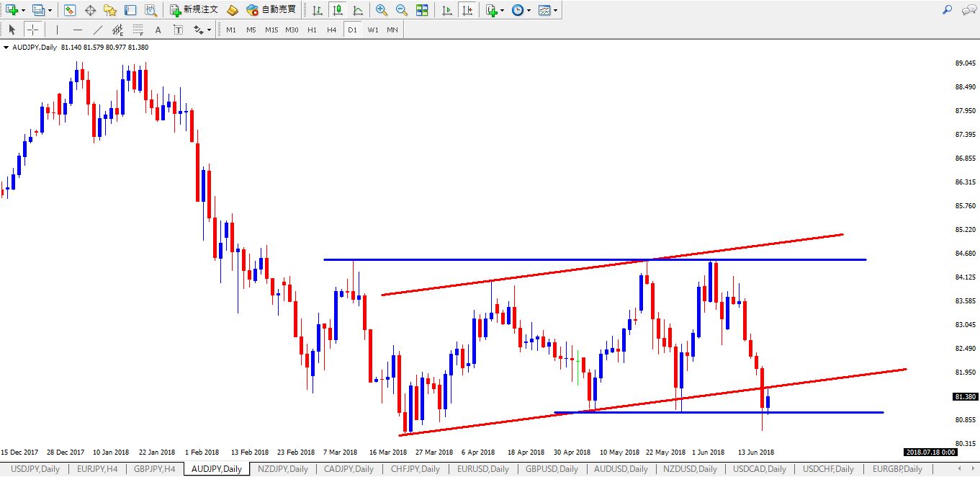Switch to H1 timeframe
980x477 pixels.
point(312,30)
